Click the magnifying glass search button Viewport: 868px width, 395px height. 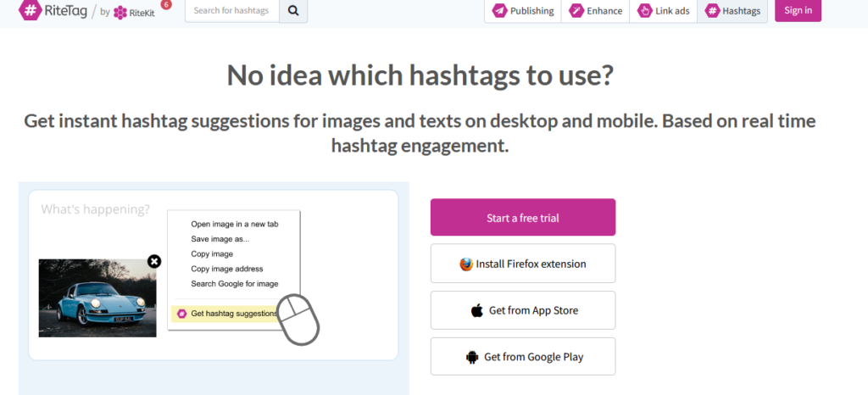[293, 10]
